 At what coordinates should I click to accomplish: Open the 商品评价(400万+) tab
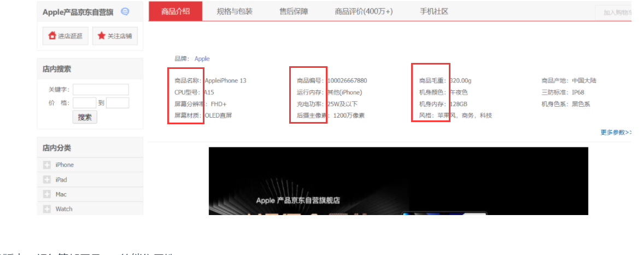364,11
